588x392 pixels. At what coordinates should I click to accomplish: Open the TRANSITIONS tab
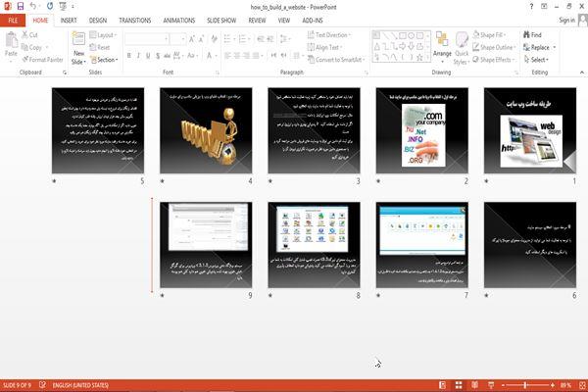point(135,21)
